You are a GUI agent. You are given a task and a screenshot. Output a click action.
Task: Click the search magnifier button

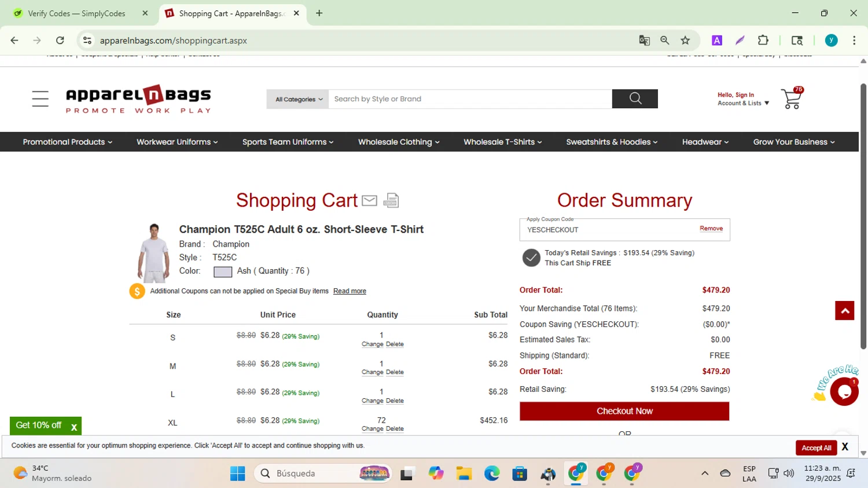click(x=635, y=99)
